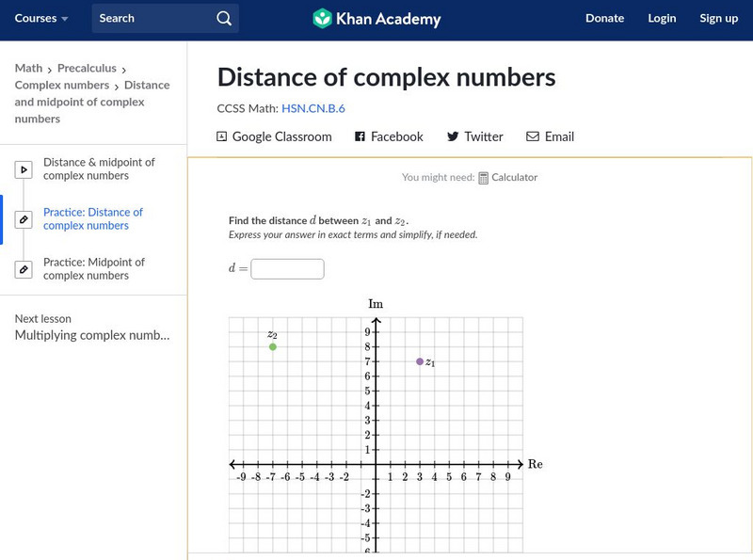Click inside the distance answer input box

coord(288,268)
